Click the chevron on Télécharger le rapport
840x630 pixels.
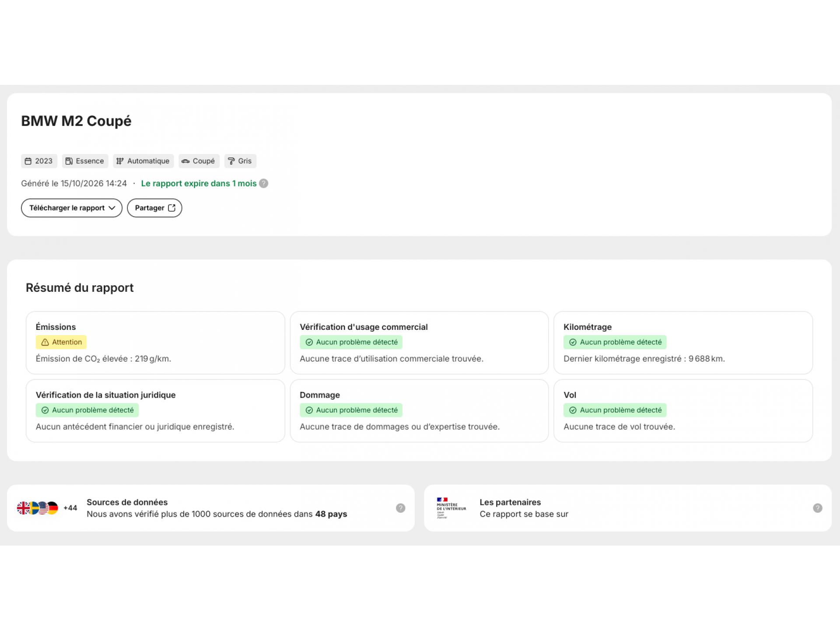(112, 208)
